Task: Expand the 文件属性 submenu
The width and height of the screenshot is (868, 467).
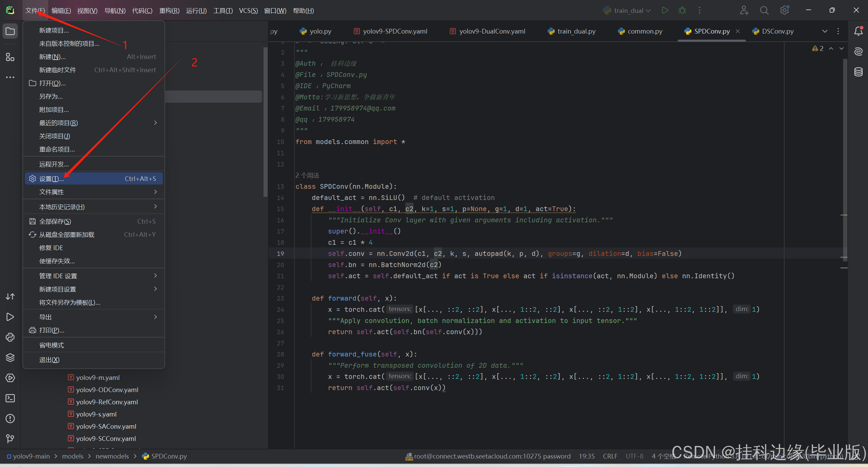Action: (94, 192)
